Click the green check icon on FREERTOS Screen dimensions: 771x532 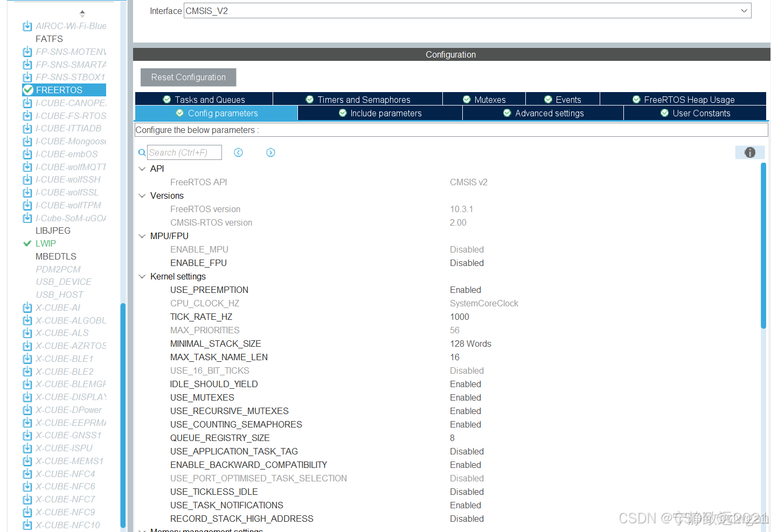click(29, 90)
